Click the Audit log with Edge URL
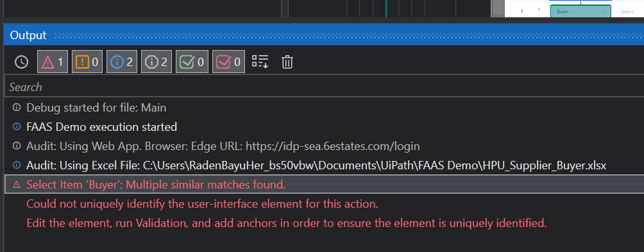Screen dimensions: 644x252 pyautogui.click(x=223, y=146)
